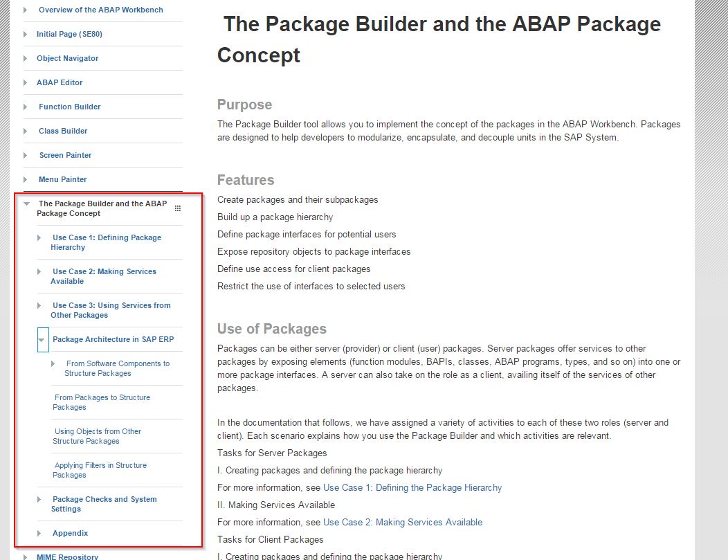
Task: Open the Menu Painter topic
Action: [62, 180]
